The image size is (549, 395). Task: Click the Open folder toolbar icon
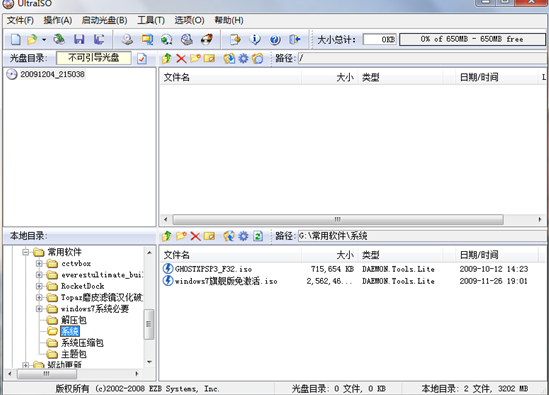pyautogui.click(x=32, y=39)
